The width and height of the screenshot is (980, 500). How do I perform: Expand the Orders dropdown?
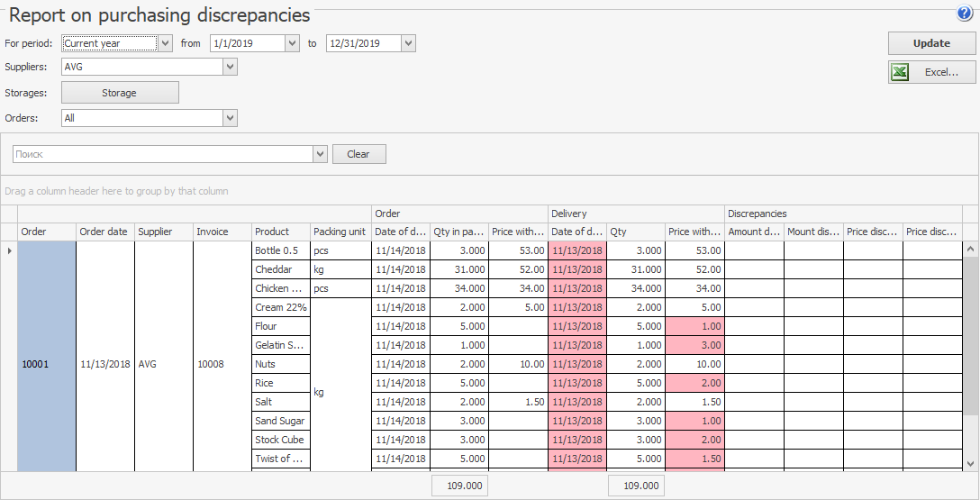point(230,118)
